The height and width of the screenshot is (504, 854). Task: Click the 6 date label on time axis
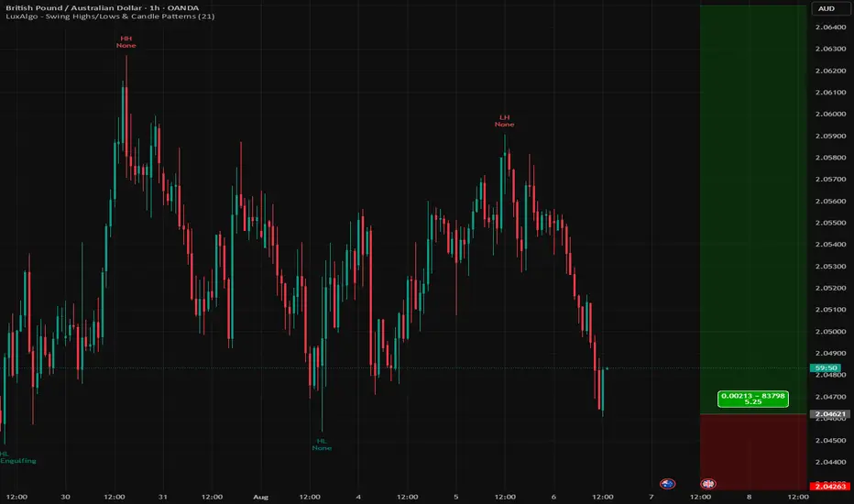click(x=553, y=497)
